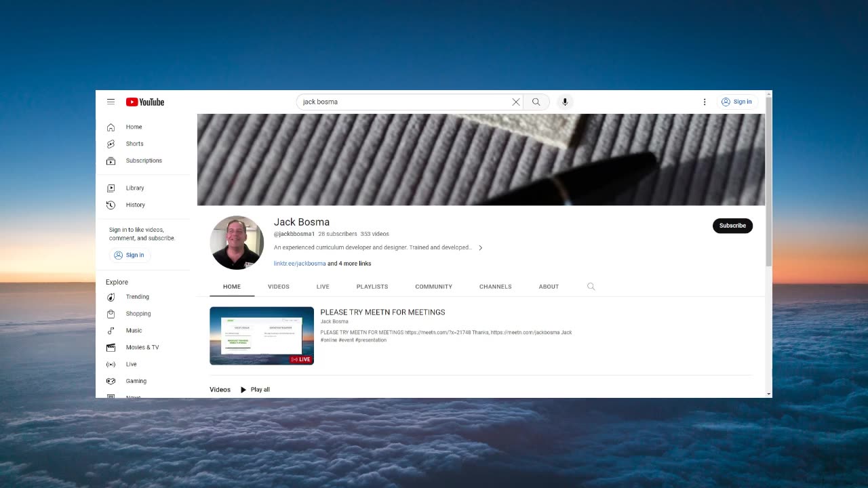
Task: Open PLEASE TRY MEETN FOR MEETINGS video title
Action: click(x=382, y=312)
